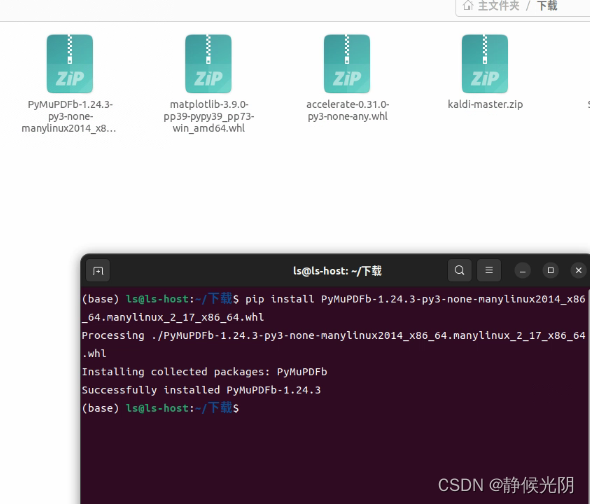
Task: Click the 'Successfully installed PyMuPDFb-1.24.3' line
Action: [201, 390]
